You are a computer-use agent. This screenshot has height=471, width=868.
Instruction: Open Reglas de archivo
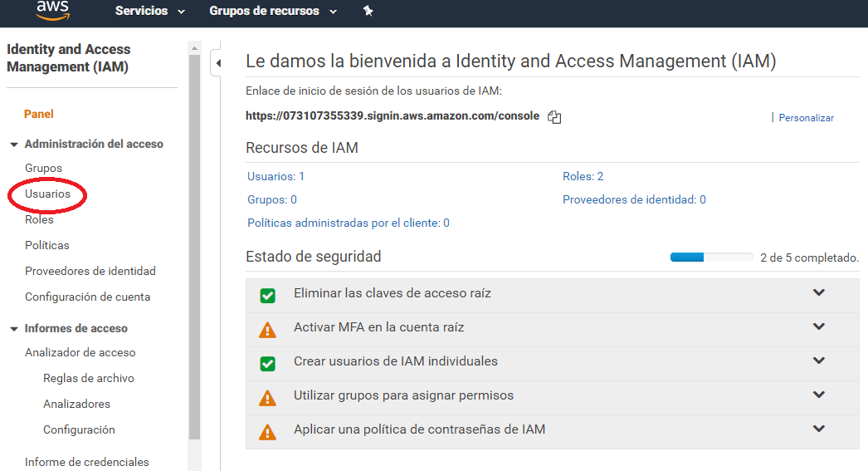pyautogui.click(x=89, y=379)
